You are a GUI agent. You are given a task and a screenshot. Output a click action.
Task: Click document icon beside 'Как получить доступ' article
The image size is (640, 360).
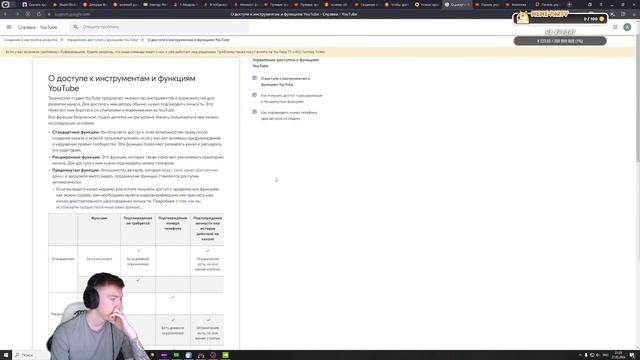pos(254,95)
